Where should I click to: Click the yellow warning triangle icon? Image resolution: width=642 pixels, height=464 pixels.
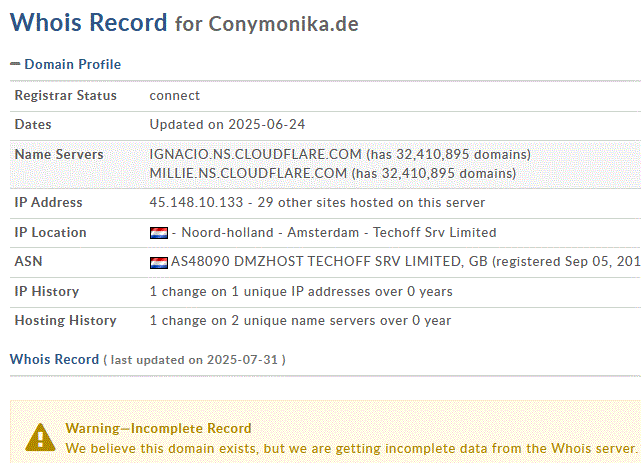coord(41,437)
